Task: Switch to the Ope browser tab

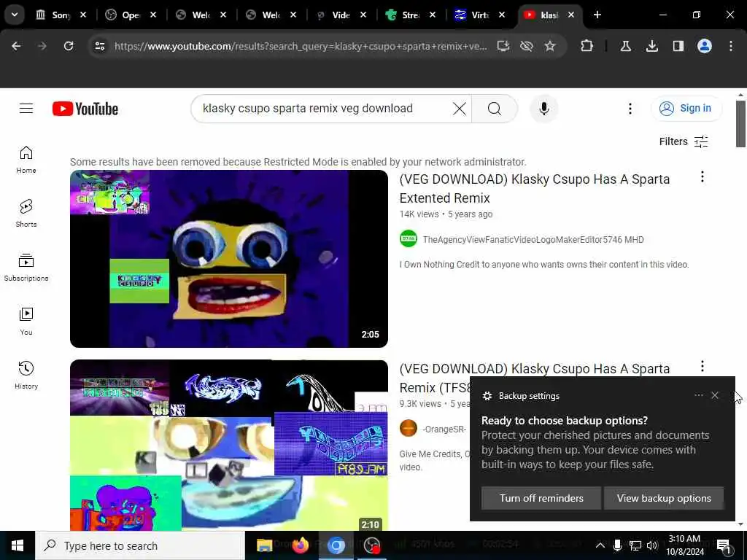Action: tap(131, 15)
